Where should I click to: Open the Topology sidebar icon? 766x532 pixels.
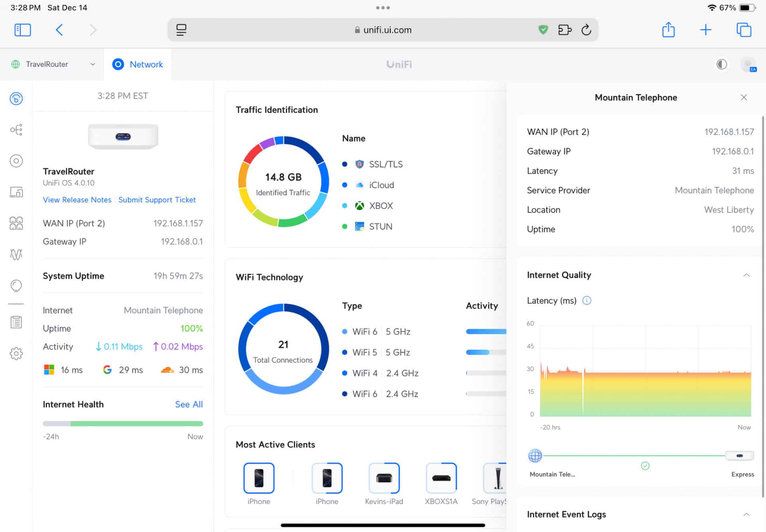tap(16, 130)
